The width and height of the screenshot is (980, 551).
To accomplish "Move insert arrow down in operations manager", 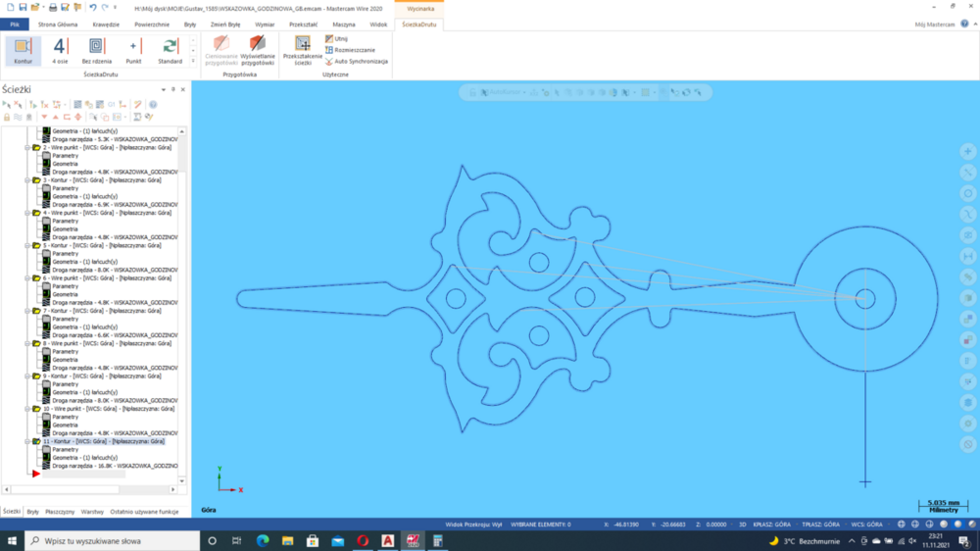I will [44, 117].
